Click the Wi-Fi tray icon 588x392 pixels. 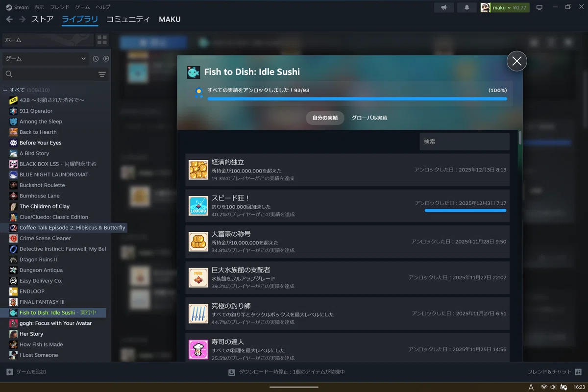pyautogui.click(x=544, y=387)
